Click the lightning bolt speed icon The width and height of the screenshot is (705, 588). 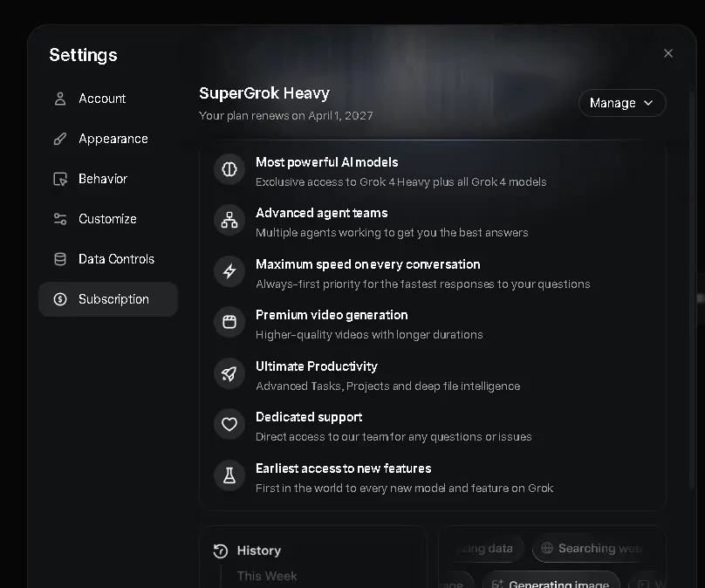pos(229,271)
